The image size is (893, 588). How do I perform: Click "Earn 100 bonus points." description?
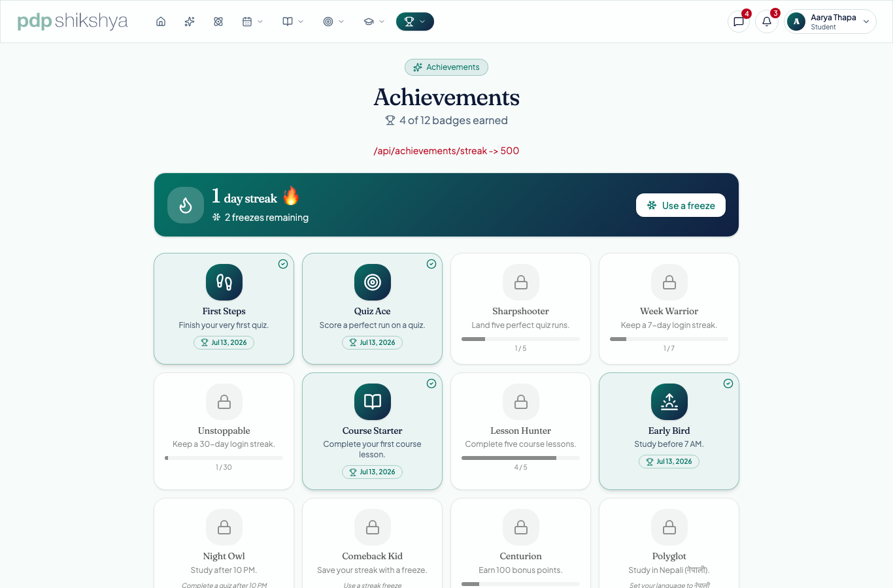(521, 570)
